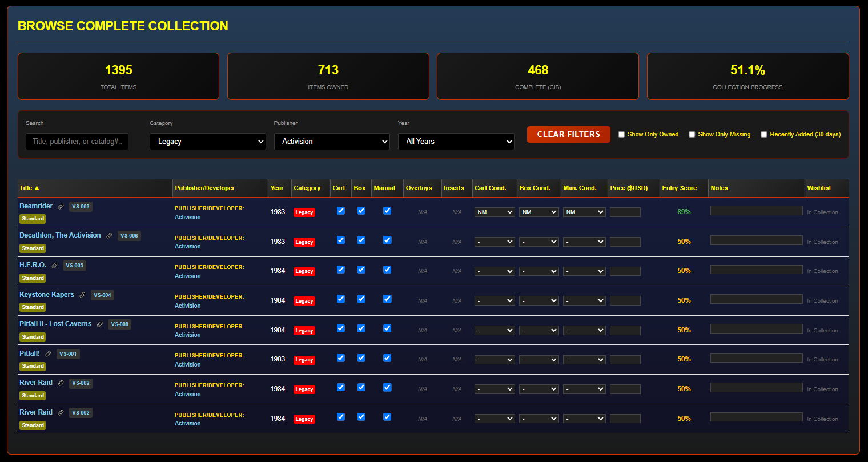868x462 pixels.
Task: Click the link icon next to Beamrider
Action: (x=61, y=207)
